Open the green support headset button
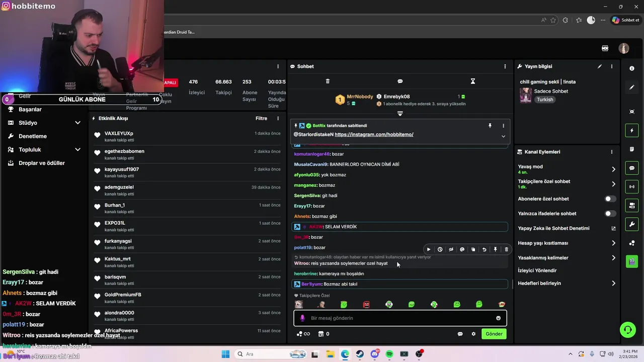The width and height of the screenshot is (644, 362). 627,330
